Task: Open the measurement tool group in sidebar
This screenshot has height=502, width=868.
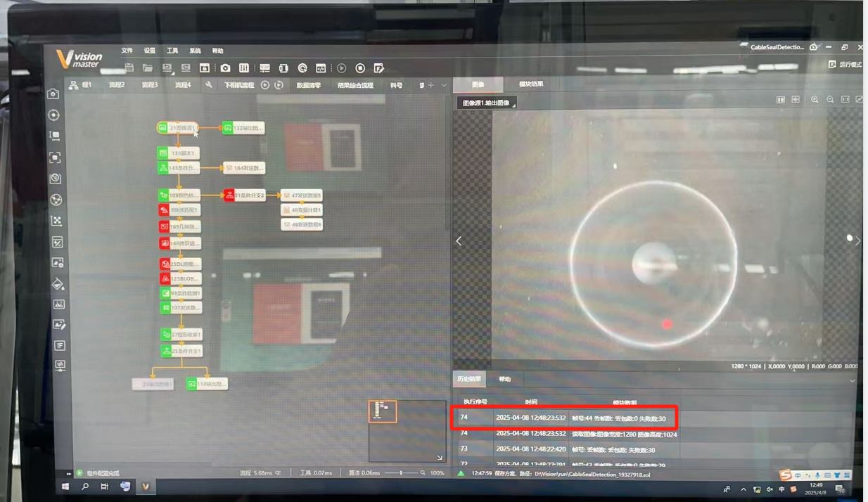Action: coord(55,136)
